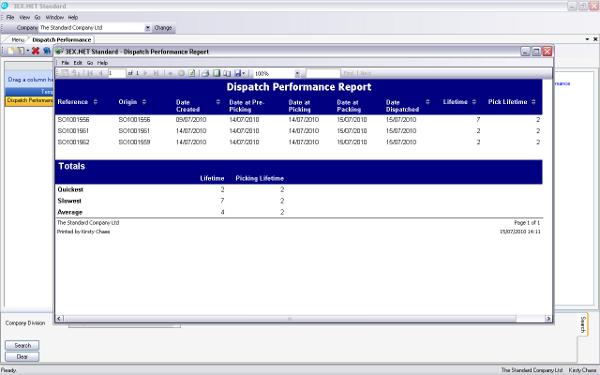Expand the export format dropdown arrow
Image resolution: width=600 pixels, height=375 pixels.
[x=243, y=73]
